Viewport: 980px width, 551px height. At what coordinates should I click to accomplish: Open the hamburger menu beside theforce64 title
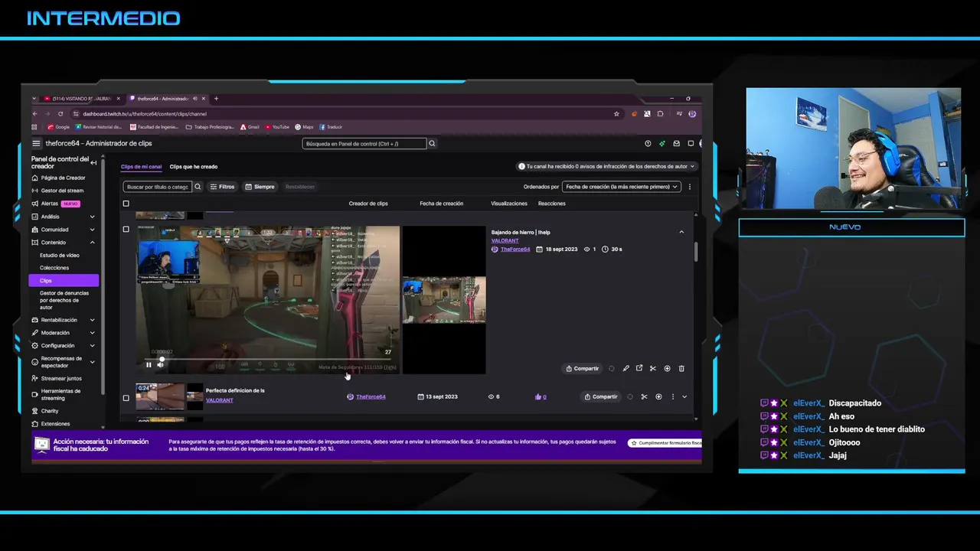point(36,143)
